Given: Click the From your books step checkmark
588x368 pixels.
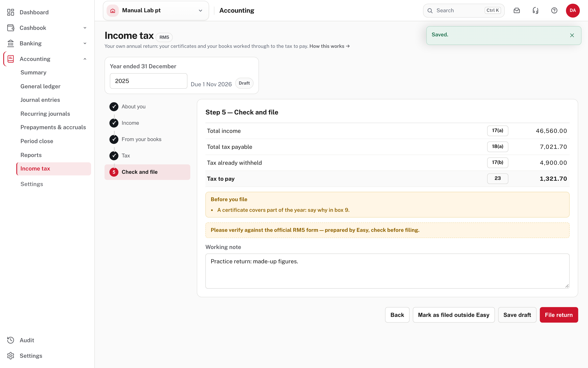Looking at the screenshot, I should point(114,139).
